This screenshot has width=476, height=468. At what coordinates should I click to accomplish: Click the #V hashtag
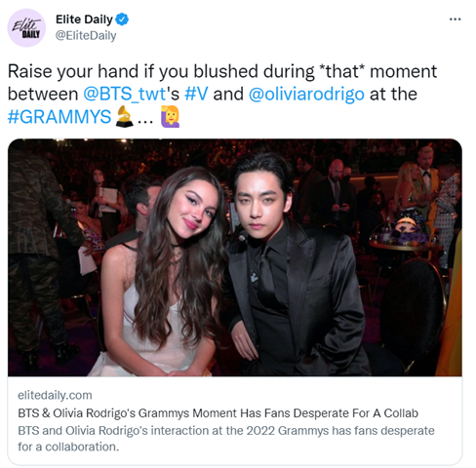(x=196, y=95)
